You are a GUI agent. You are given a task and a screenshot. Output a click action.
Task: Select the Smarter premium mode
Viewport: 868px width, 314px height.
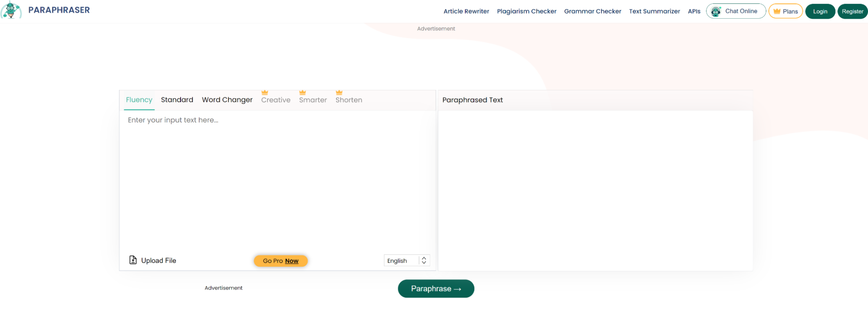(x=313, y=100)
